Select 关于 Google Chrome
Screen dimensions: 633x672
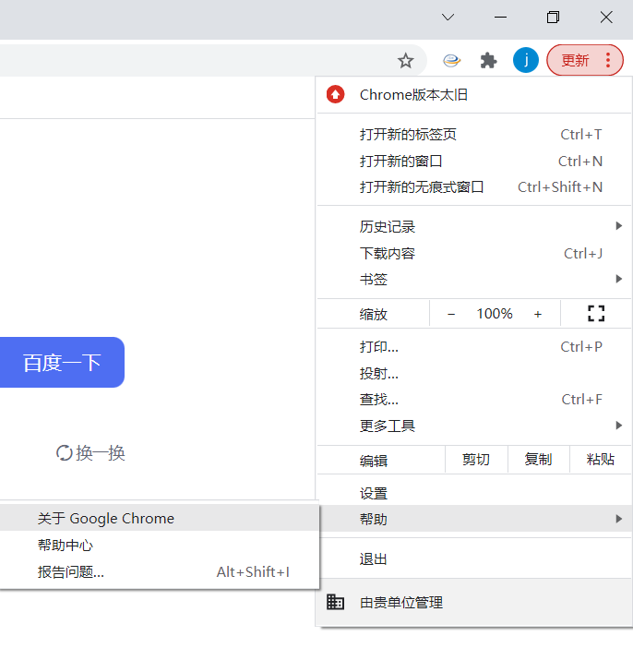point(160,519)
